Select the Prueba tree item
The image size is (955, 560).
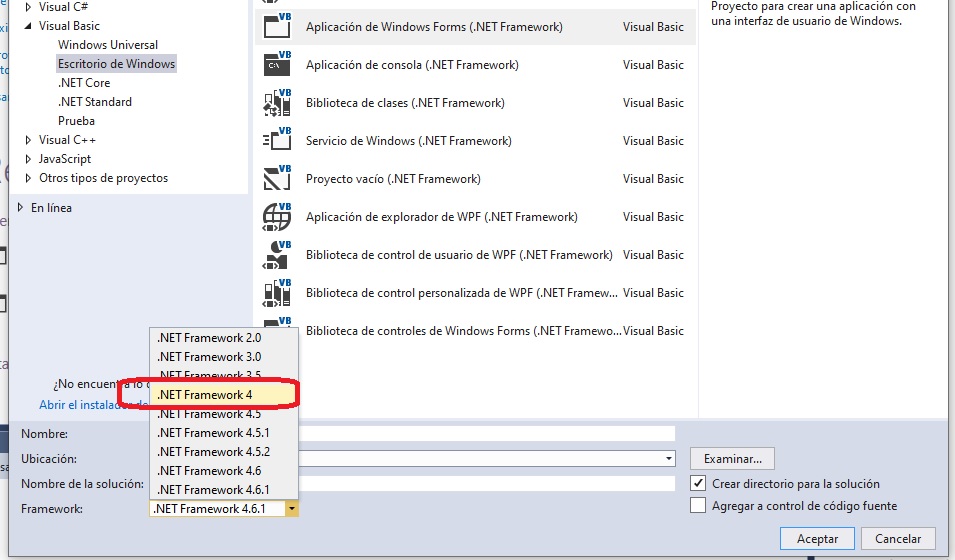tap(77, 121)
